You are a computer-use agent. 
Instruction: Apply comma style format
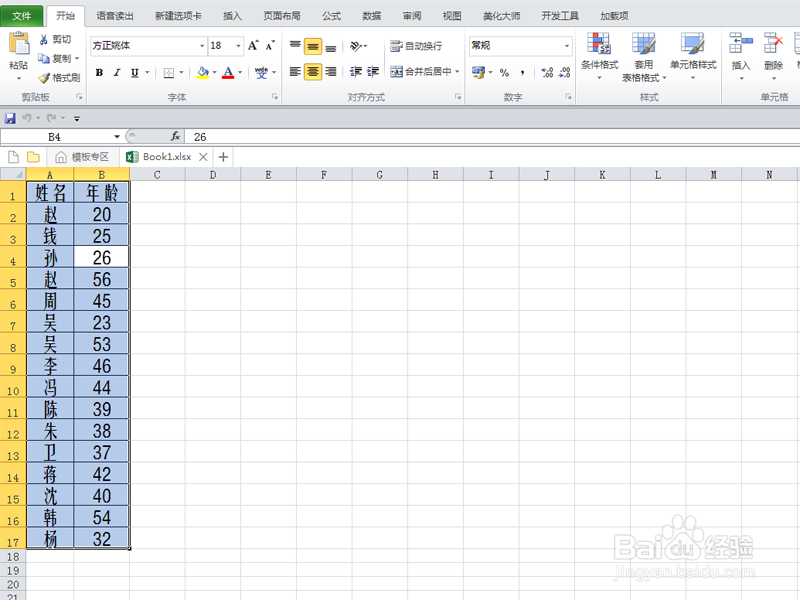pos(522,72)
